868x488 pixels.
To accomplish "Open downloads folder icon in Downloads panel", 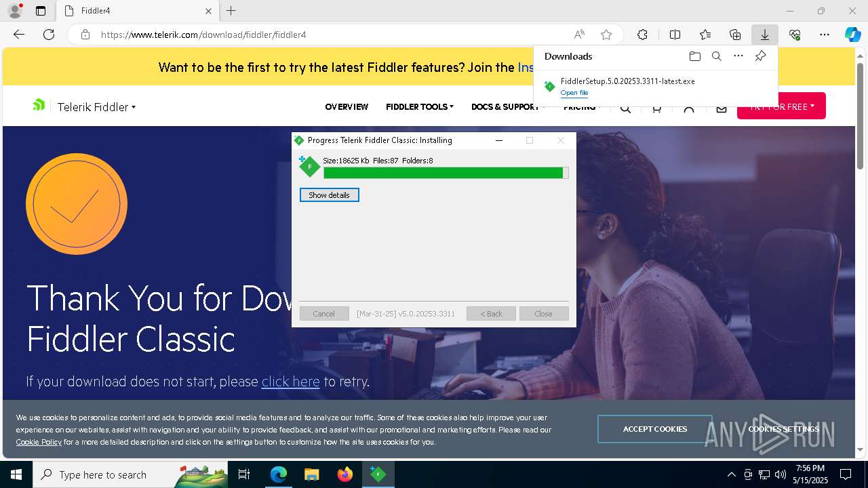I will (x=694, y=56).
